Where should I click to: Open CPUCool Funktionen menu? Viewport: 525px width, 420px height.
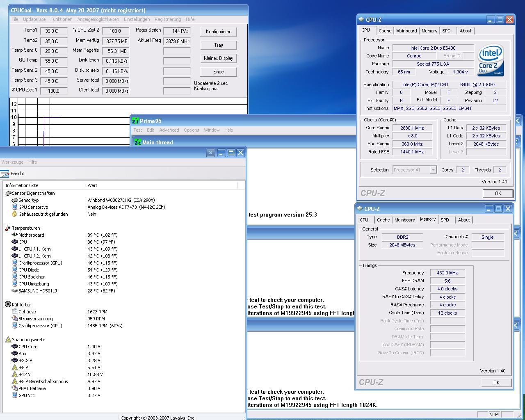click(x=61, y=19)
